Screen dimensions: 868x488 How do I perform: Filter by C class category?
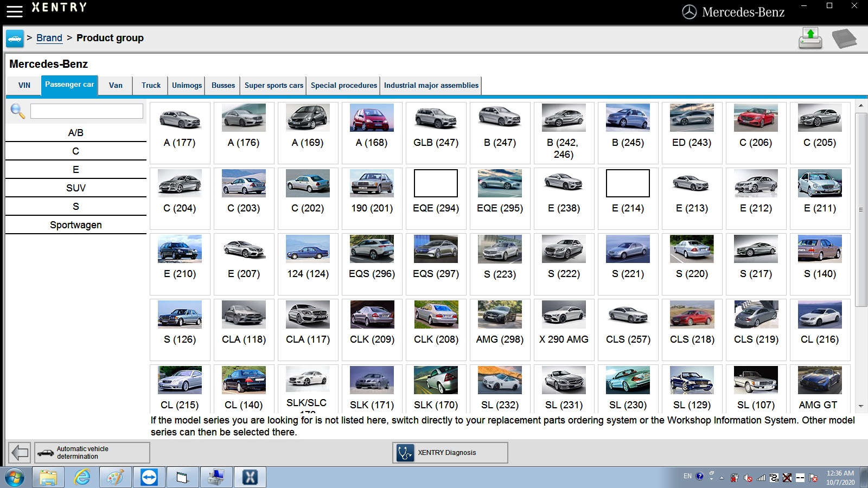76,151
